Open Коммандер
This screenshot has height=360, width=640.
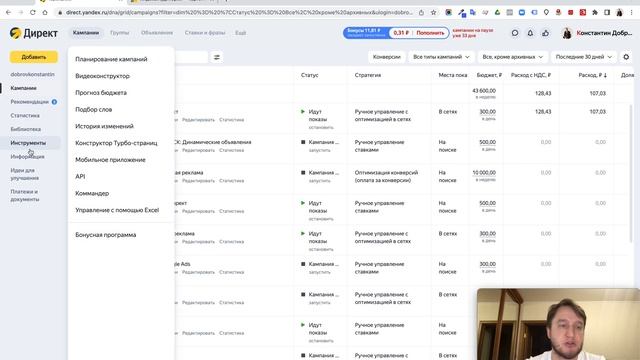click(92, 193)
